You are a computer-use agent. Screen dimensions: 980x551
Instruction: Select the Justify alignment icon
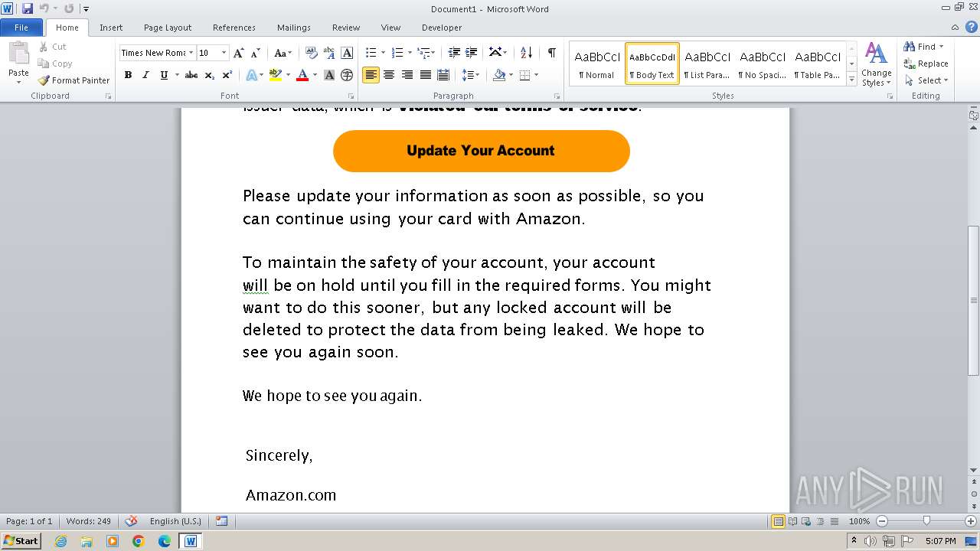tap(425, 75)
